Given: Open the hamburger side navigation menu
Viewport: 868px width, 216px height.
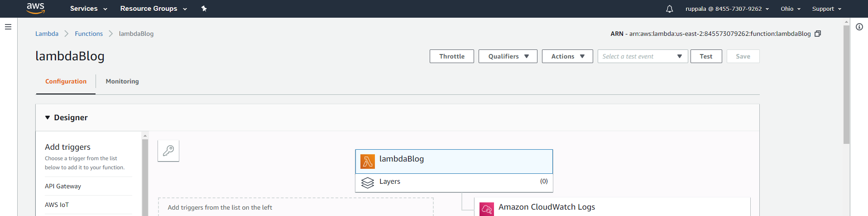Looking at the screenshot, I should click(8, 27).
